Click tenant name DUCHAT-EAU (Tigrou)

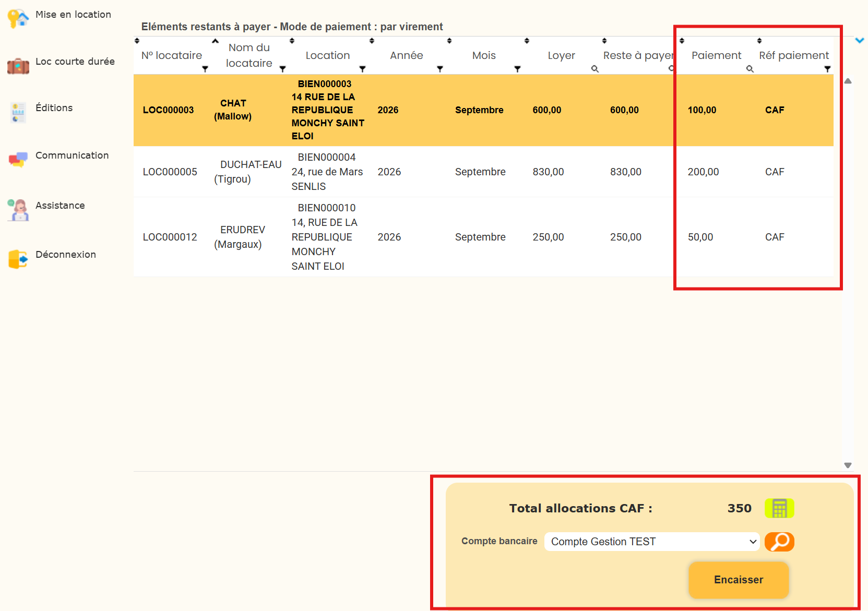248,172
